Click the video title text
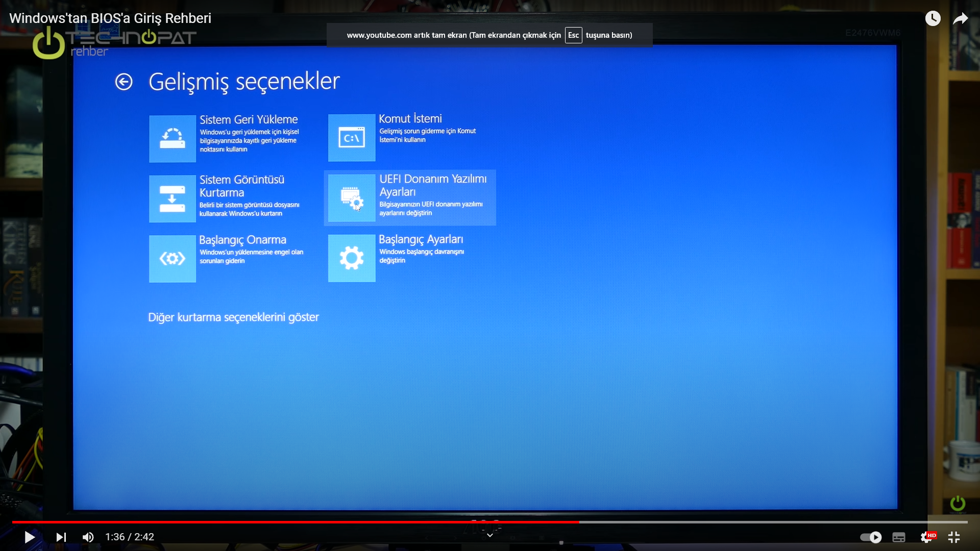The width and height of the screenshot is (980, 551). pos(110,18)
